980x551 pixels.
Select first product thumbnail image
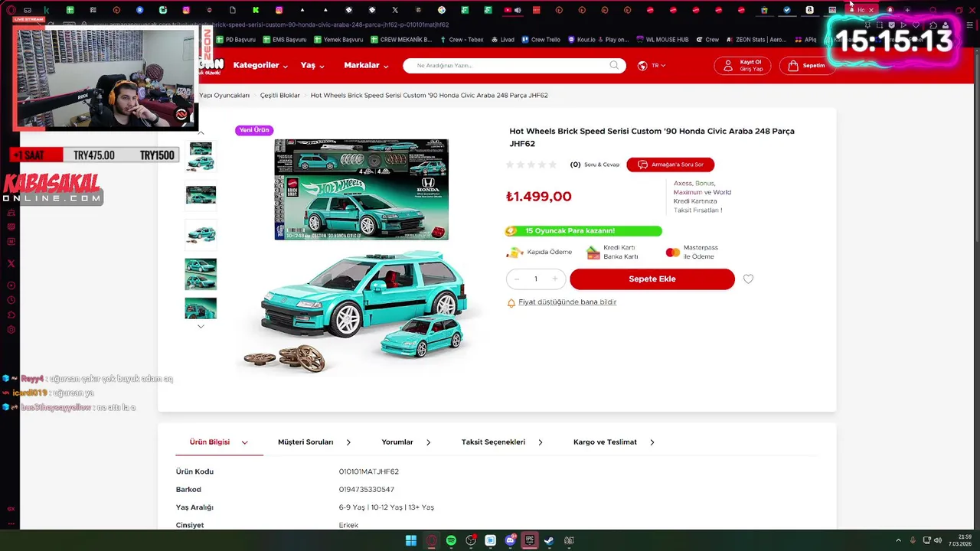click(201, 157)
